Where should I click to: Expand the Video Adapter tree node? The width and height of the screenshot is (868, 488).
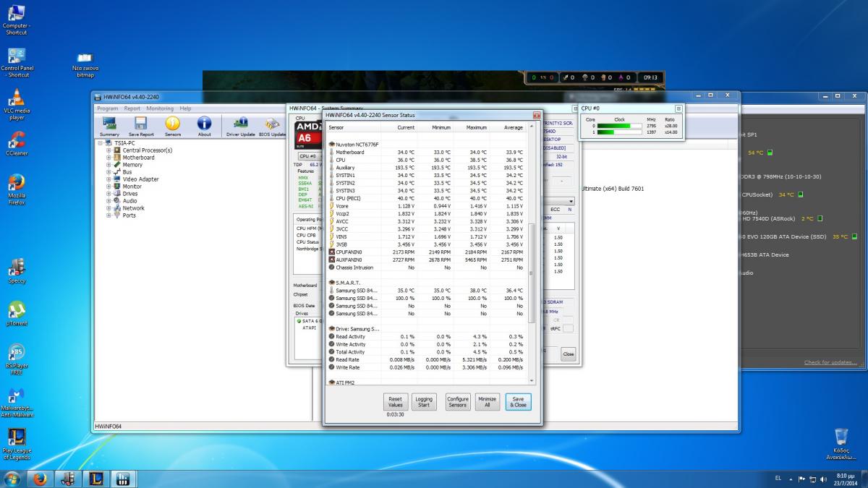[109, 179]
